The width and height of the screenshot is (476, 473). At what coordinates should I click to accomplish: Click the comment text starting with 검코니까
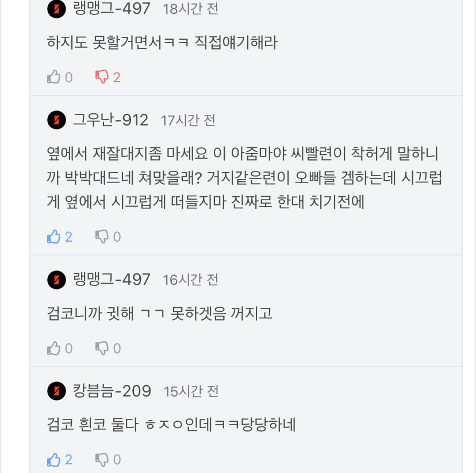(159, 314)
